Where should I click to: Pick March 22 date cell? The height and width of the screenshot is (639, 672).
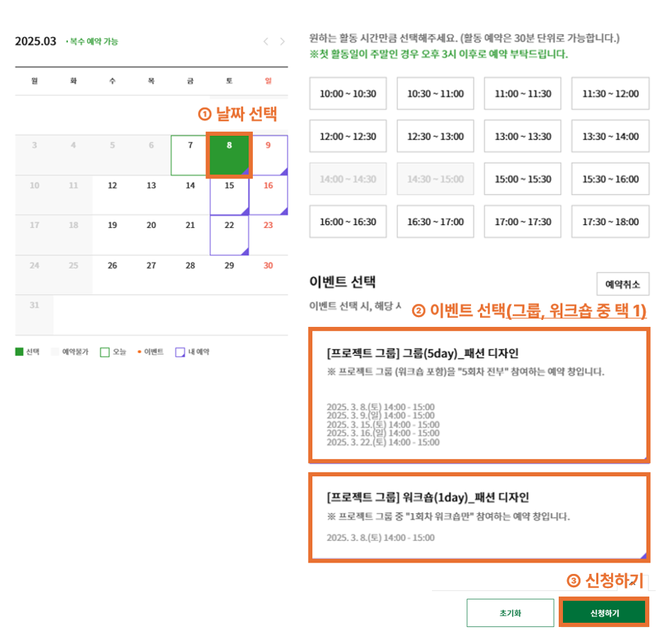pyautogui.click(x=229, y=235)
